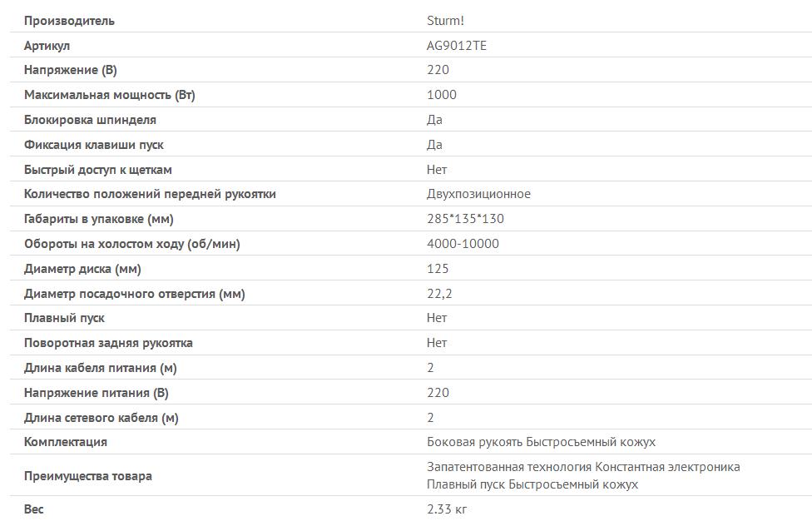Click the Sturm! manufacturer value
Image resolution: width=812 pixels, height=531 pixels.
(x=445, y=21)
